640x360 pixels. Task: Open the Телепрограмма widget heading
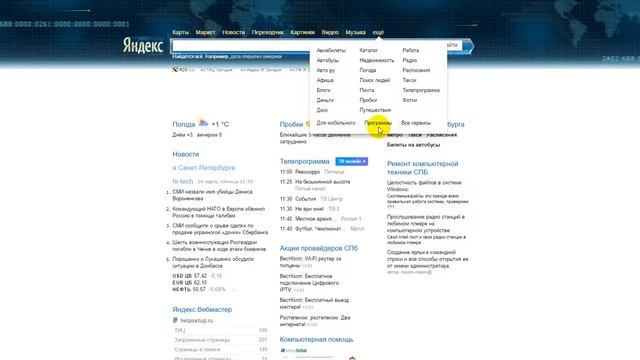tap(304, 162)
